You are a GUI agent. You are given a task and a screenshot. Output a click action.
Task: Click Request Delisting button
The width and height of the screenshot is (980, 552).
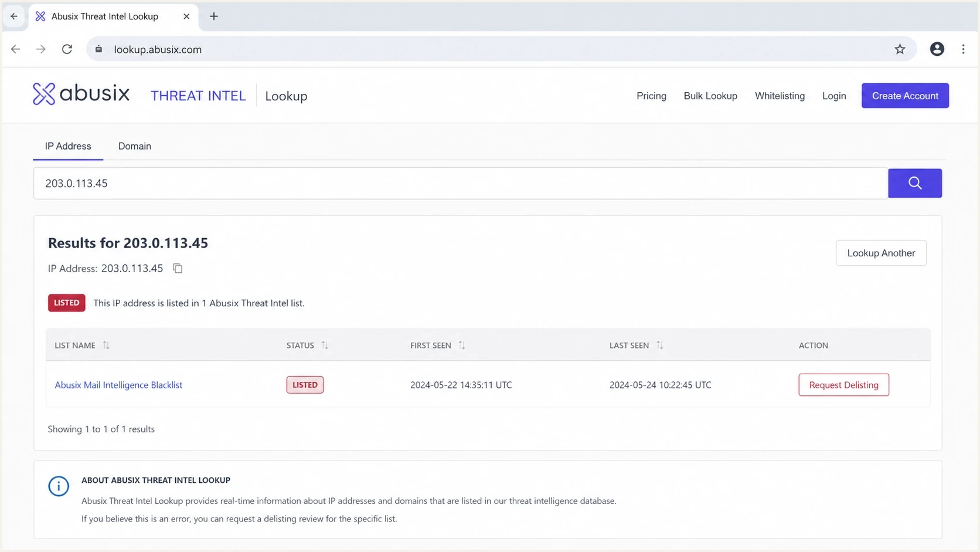point(843,385)
